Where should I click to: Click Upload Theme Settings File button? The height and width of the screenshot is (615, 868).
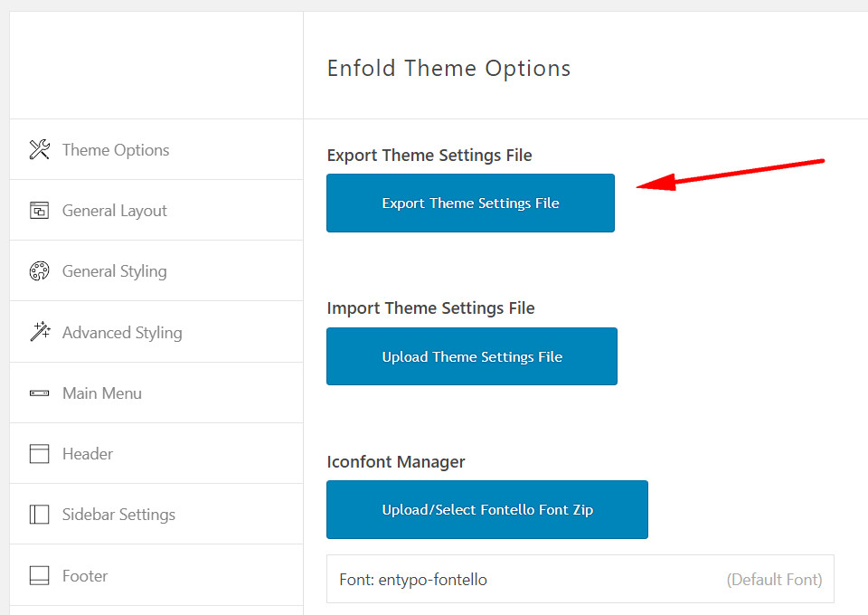click(x=472, y=356)
